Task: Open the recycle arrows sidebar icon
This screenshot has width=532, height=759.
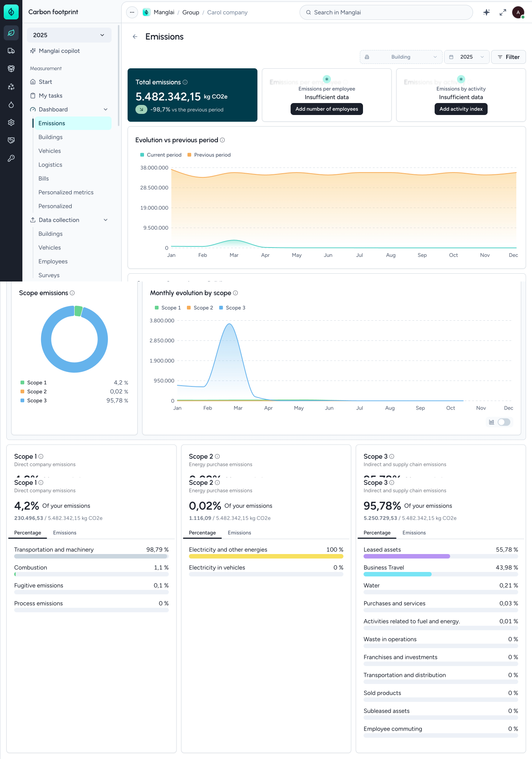Action: [11, 87]
